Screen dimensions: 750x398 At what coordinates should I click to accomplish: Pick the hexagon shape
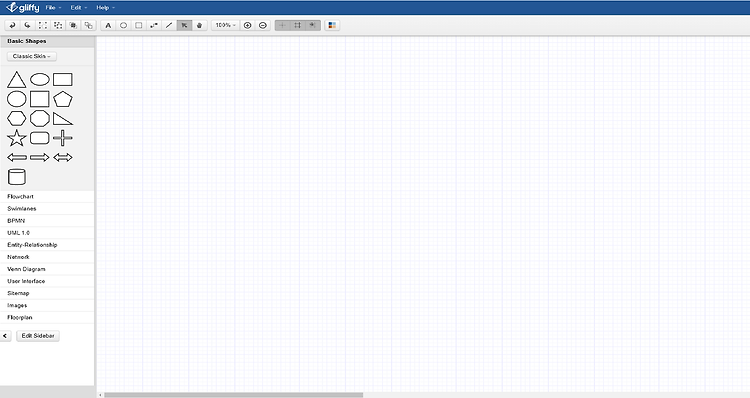coord(17,118)
